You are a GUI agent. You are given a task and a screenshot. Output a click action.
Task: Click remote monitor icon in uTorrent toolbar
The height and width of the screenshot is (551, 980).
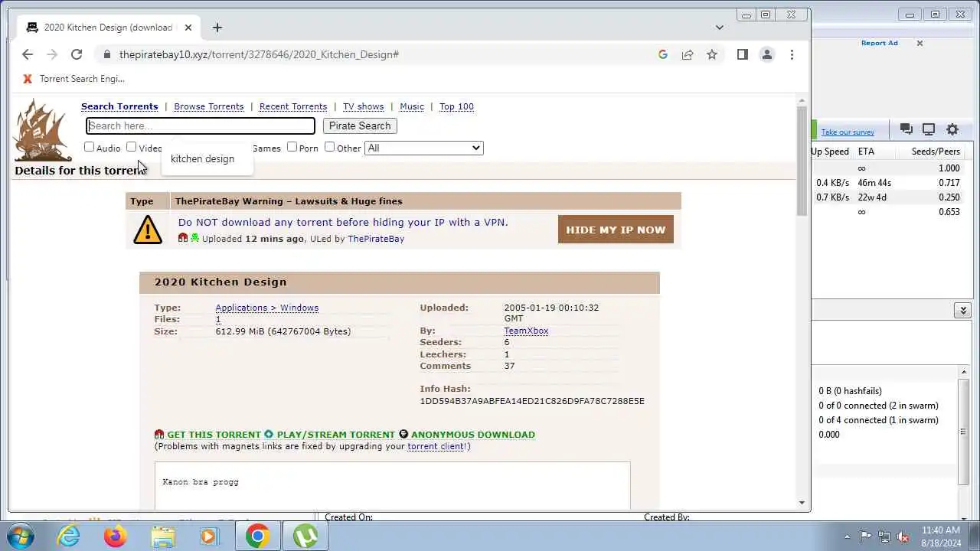(x=929, y=129)
